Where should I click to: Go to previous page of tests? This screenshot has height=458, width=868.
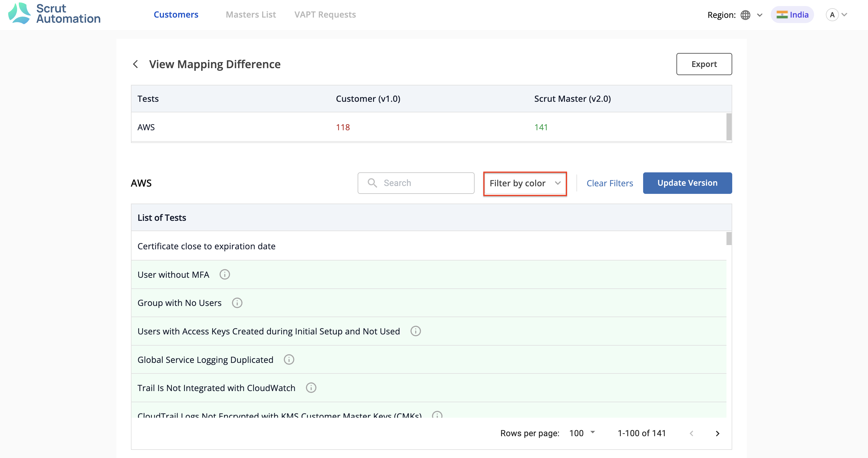tap(691, 433)
